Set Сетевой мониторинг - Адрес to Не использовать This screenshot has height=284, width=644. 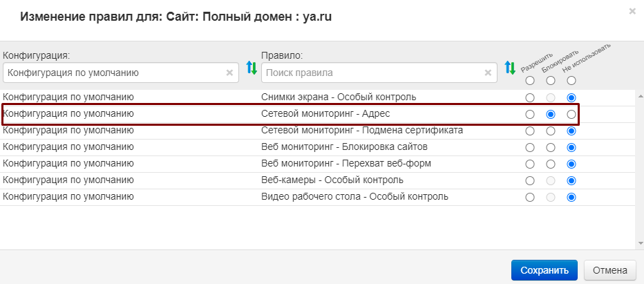tap(571, 114)
